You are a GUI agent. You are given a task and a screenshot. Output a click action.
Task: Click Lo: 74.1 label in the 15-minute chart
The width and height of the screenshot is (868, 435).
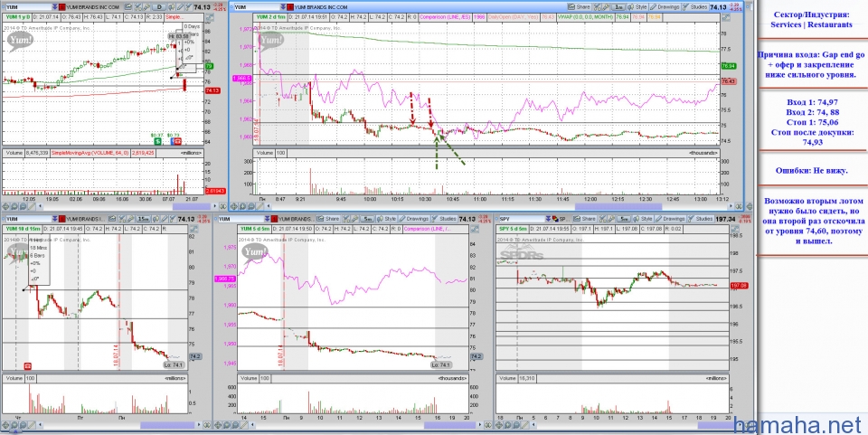click(x=175, y=364)
